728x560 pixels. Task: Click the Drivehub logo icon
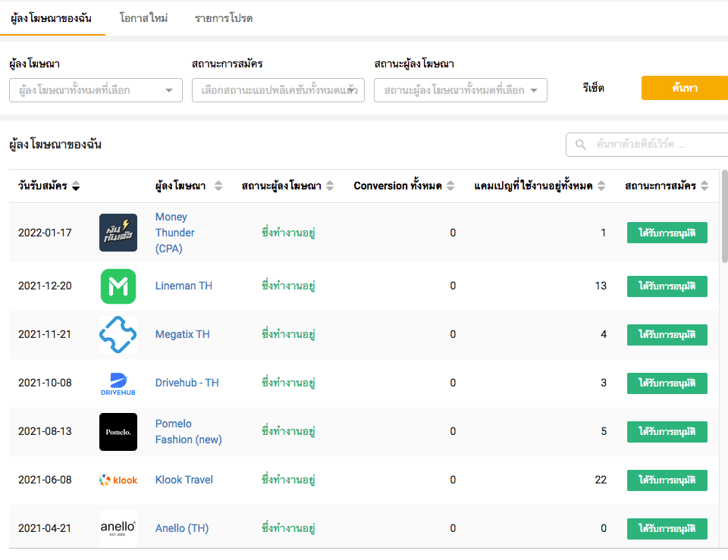point(118,383)
